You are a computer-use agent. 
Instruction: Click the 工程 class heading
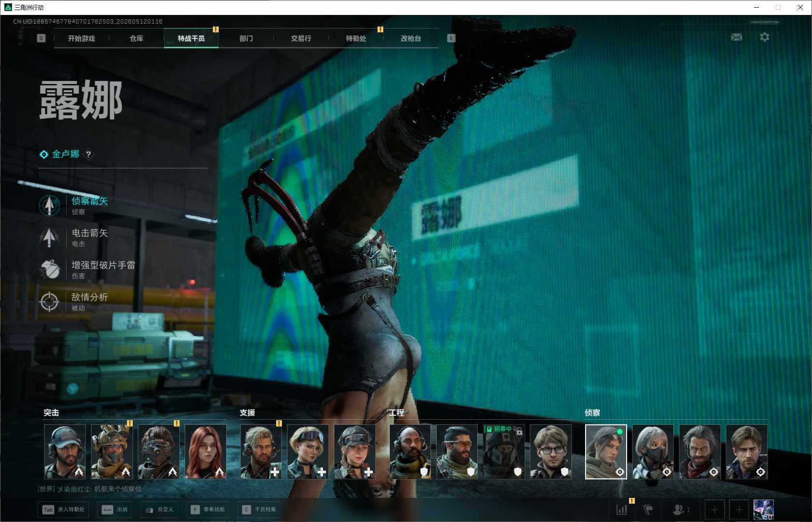point(396,412)
